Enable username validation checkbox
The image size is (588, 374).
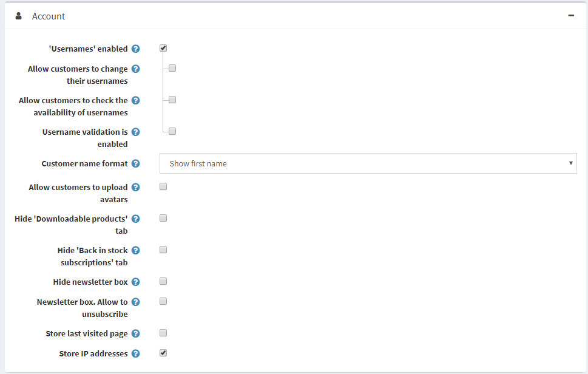(x=172, y=131)
